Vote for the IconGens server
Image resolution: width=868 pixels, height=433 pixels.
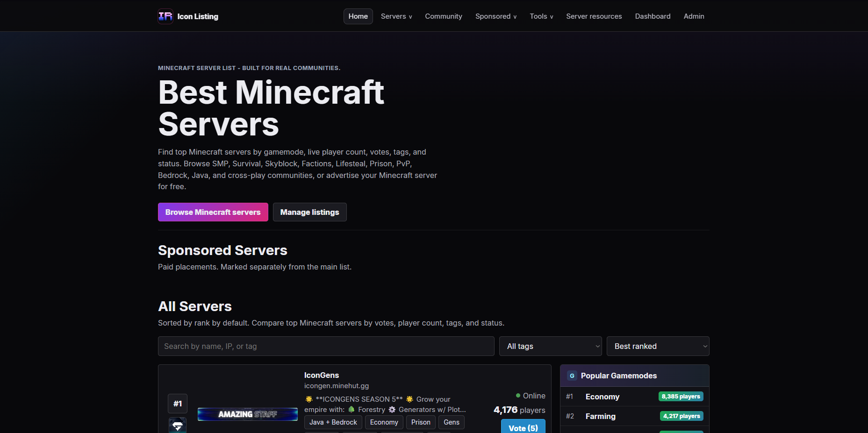(523, 427)
